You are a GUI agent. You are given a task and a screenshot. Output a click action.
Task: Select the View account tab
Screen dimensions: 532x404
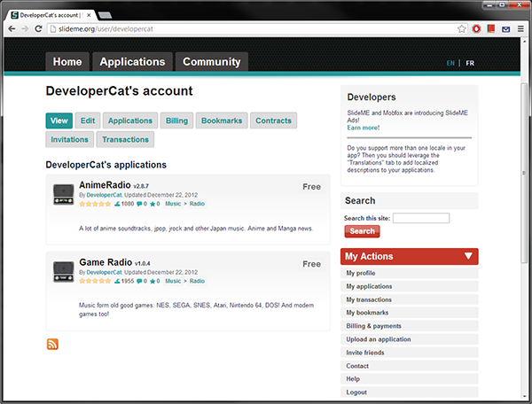(59, 120)
